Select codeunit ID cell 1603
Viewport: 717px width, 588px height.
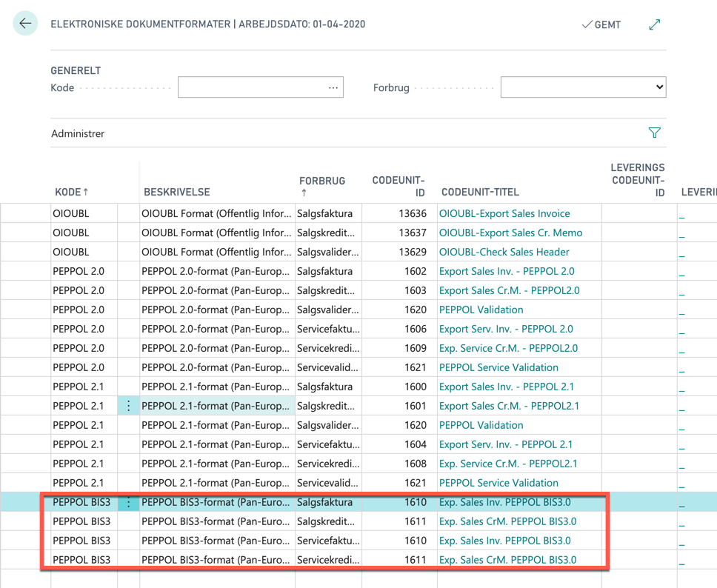tap(399, 290)
